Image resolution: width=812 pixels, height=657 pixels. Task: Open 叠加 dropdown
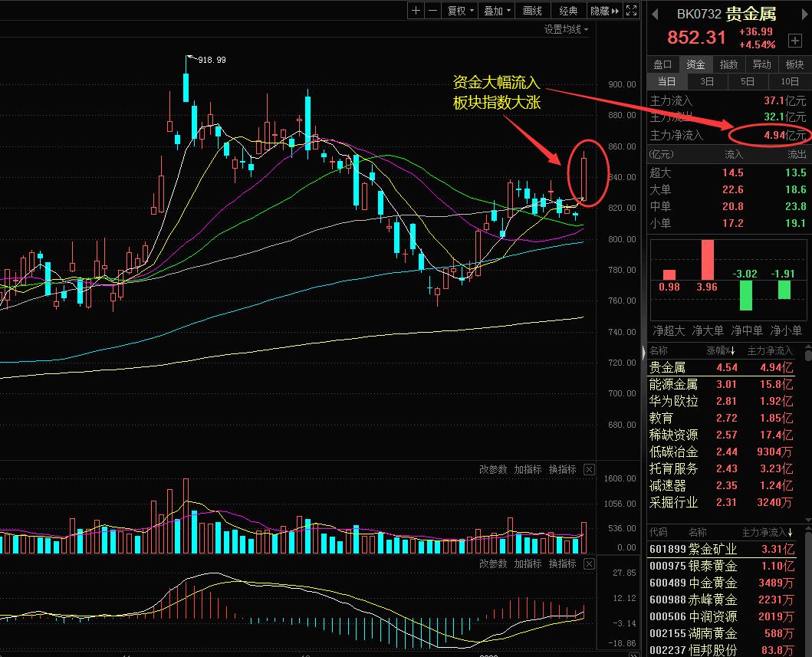[x=497, y=11]
